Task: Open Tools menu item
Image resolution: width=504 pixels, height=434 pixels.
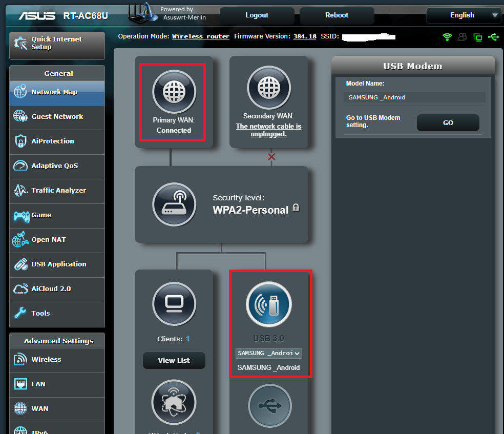Action: coord(57,314)
